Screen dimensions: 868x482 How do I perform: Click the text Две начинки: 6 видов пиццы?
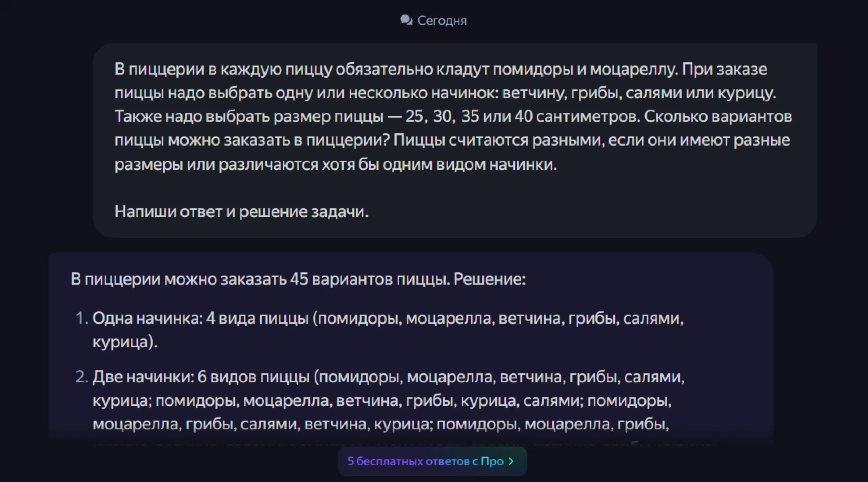[x=201, y=377]
